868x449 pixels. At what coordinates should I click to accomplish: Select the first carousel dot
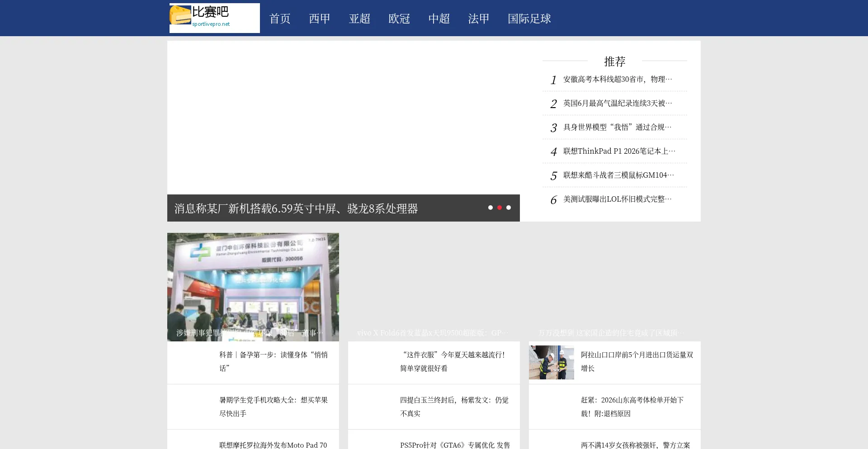pos(491,208)
